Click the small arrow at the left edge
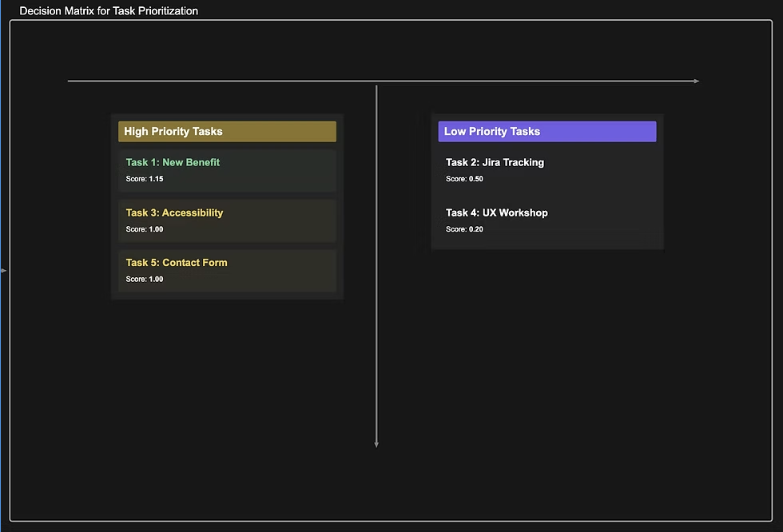 click(4, 271)
